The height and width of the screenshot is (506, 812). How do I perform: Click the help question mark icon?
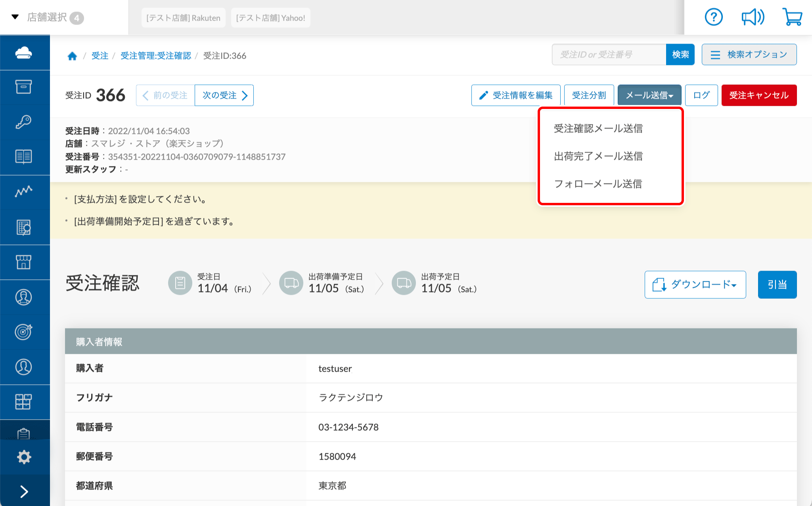[713, 17]
